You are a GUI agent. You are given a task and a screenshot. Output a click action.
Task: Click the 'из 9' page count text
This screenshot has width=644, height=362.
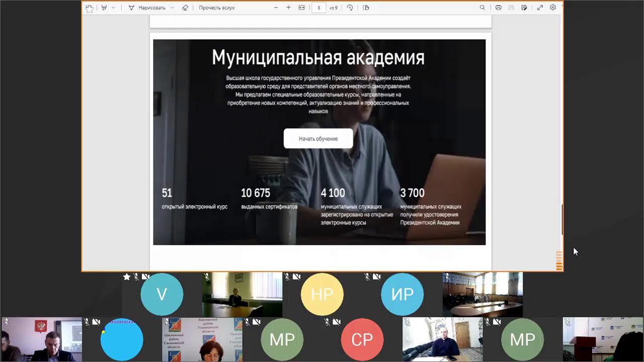point(334,8)
